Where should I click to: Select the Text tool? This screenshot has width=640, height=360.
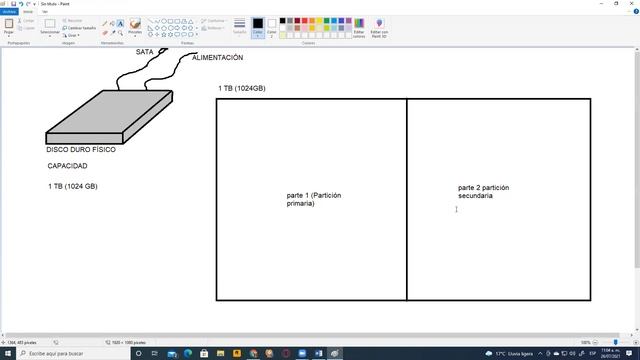coord(120,24)
